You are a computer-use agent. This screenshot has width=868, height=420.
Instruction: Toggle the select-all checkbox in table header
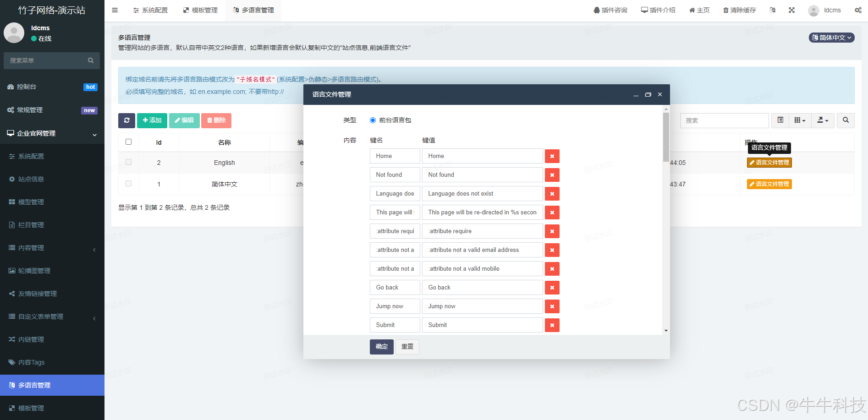point(128,142)
